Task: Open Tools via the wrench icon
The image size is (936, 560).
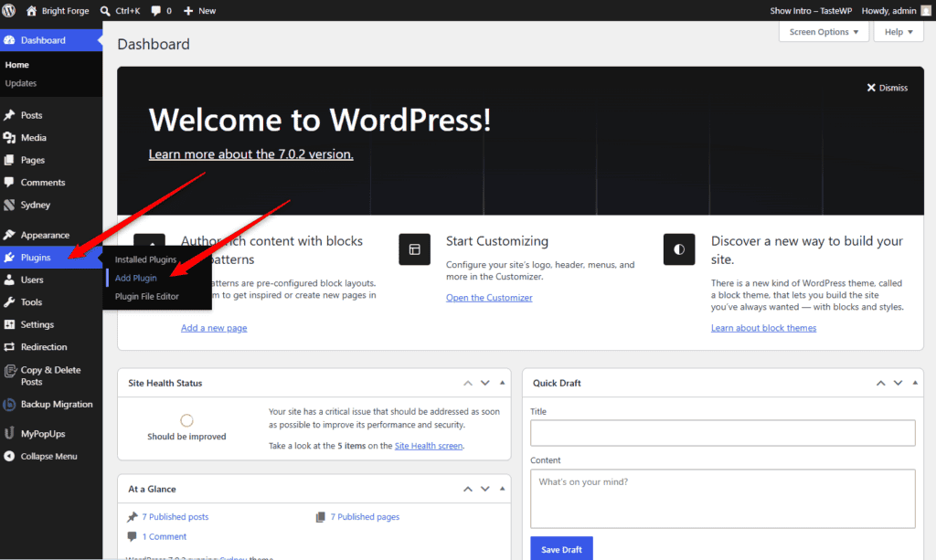Action: point(9,302)
